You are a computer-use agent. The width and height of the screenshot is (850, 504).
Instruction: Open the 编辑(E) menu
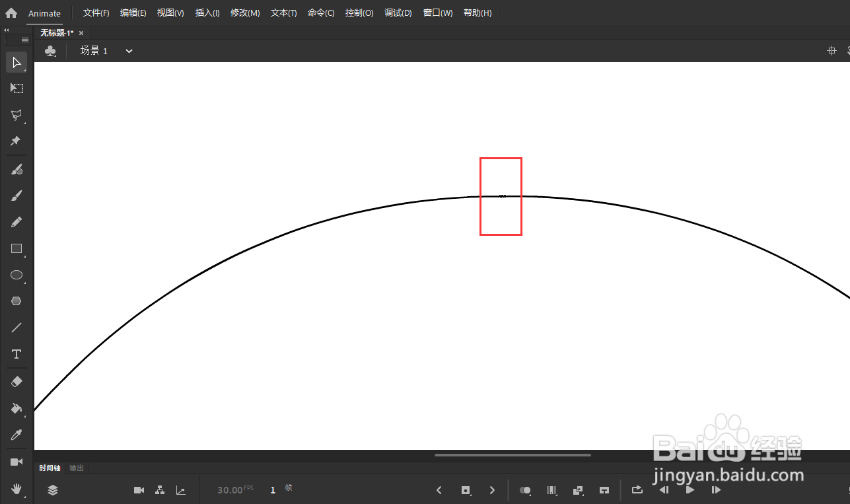(x=133, y=13)
